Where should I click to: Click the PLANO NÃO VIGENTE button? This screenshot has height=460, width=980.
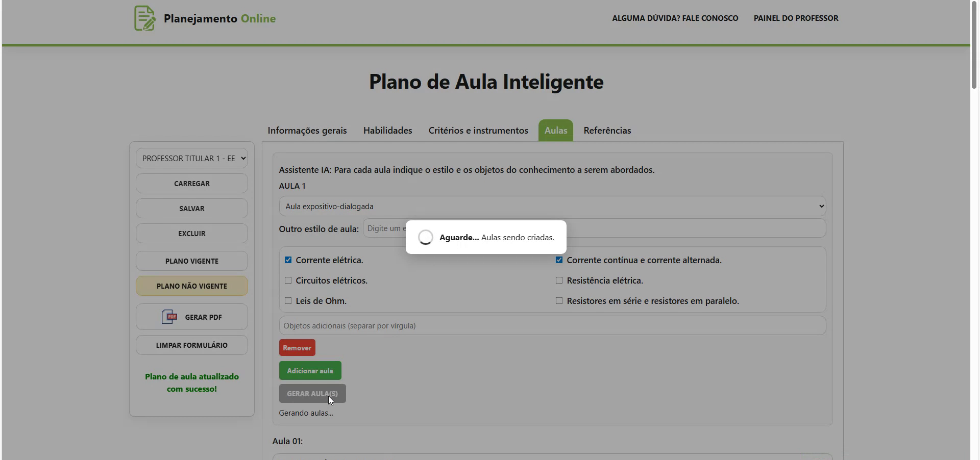click(191, 286)
